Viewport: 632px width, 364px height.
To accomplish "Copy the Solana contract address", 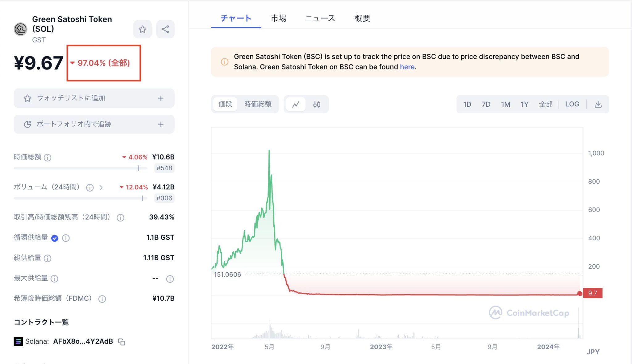I will (122, 342).
